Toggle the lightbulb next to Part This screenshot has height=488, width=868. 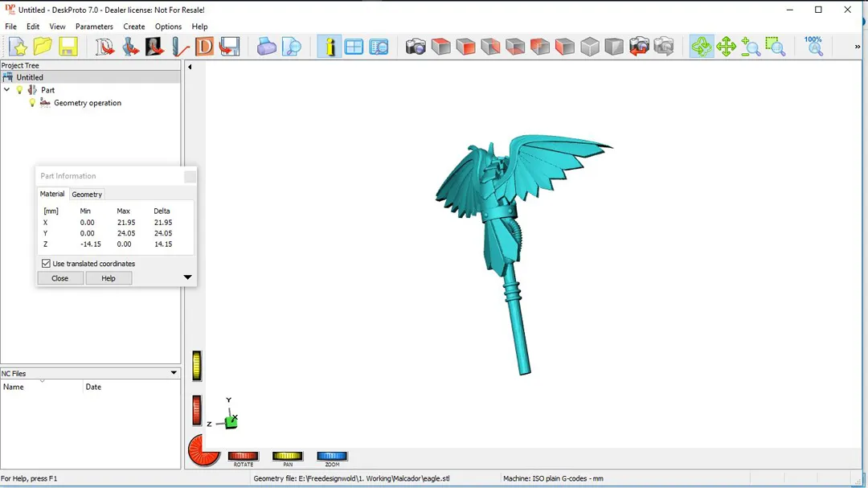19,90
